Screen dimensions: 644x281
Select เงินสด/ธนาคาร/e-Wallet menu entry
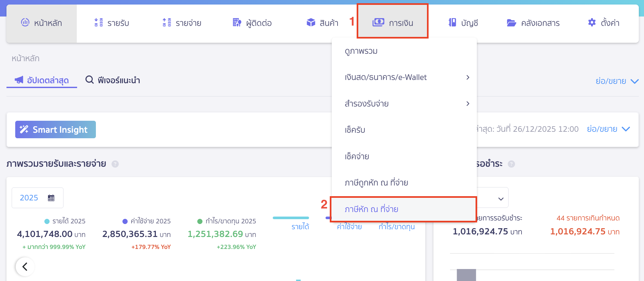[404, 77]
